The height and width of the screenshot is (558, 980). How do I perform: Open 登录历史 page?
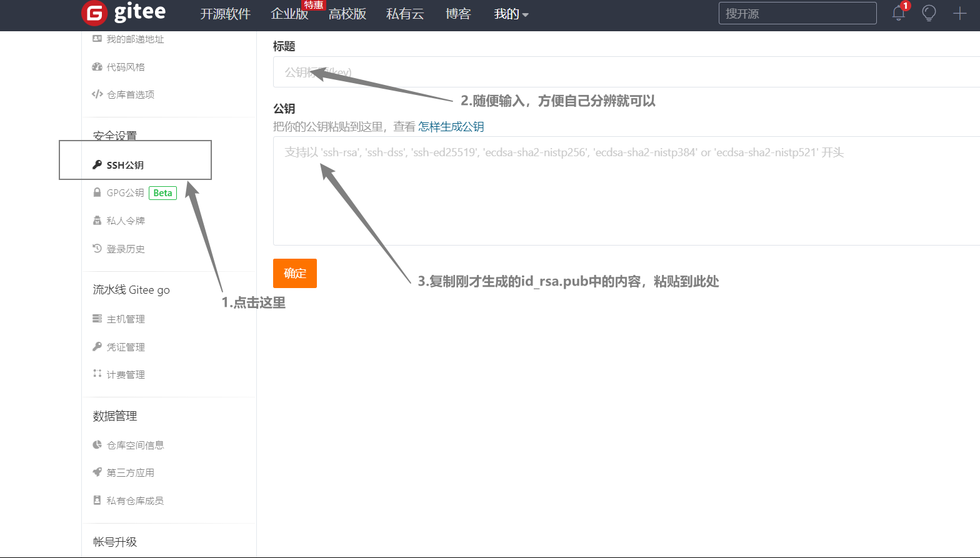(126, 249)
